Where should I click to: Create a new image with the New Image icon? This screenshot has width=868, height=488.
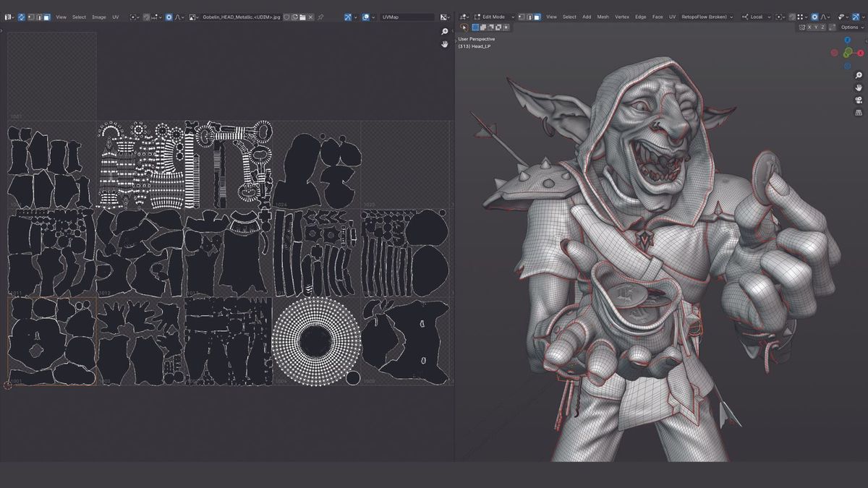coord(294,17)
